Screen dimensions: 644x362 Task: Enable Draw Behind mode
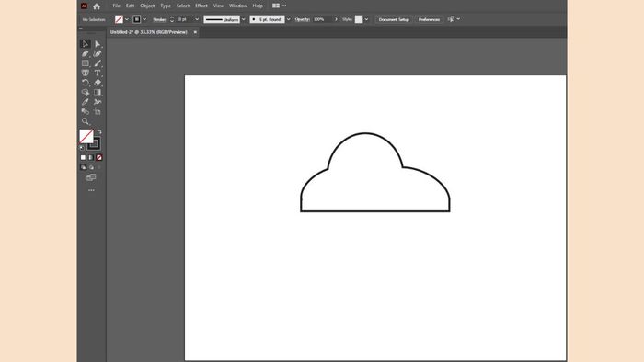coord(91,167)
